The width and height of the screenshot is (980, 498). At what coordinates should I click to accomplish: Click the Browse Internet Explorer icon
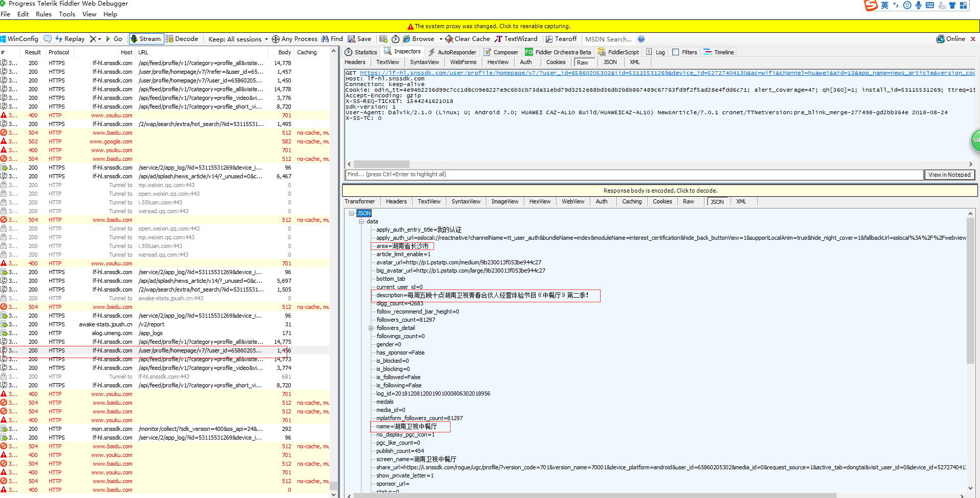407,39
